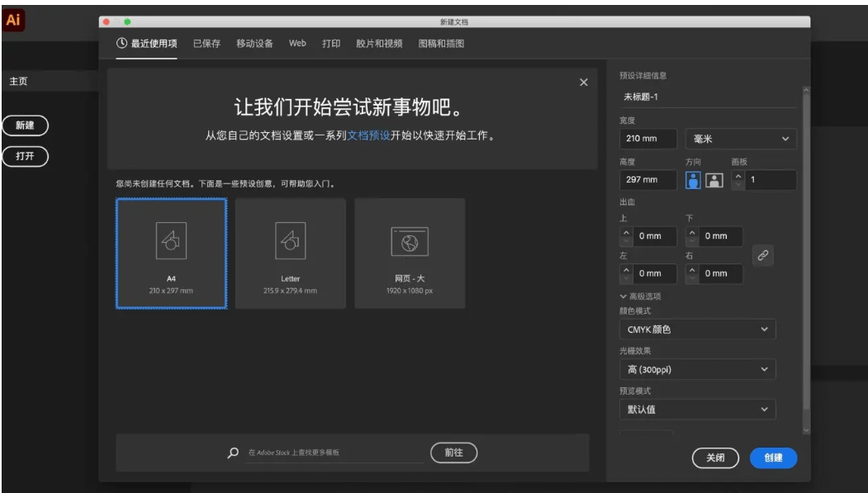Click the 前往 button
The height and width of the screenshot is (493, 868).
point(454,453)
